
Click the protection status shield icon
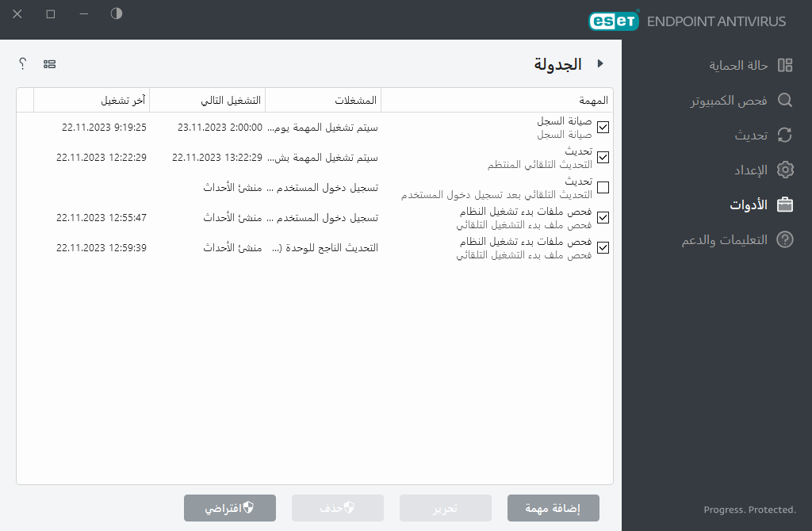point(784,65)
